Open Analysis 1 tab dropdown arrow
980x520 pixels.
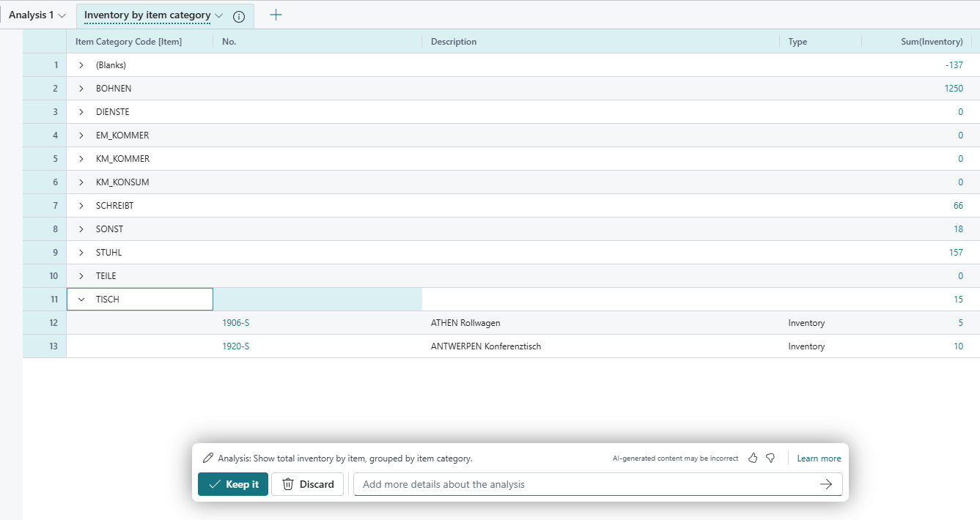click(x=62, y=16)
